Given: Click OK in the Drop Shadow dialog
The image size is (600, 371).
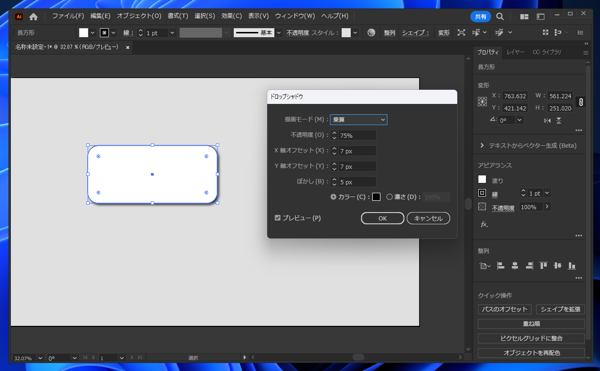Looking at the screenshot, I should [x=382, y=218].
